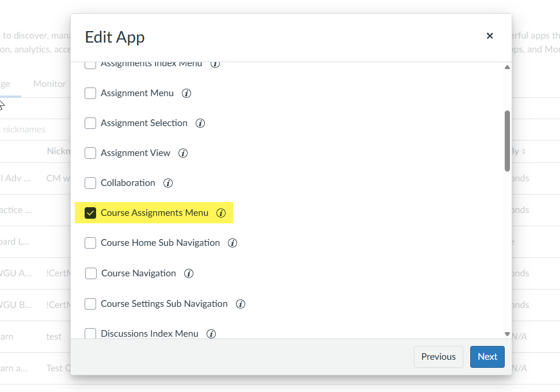Go back with the Previous button
The image size is (560, 392).
click(438, 357)
